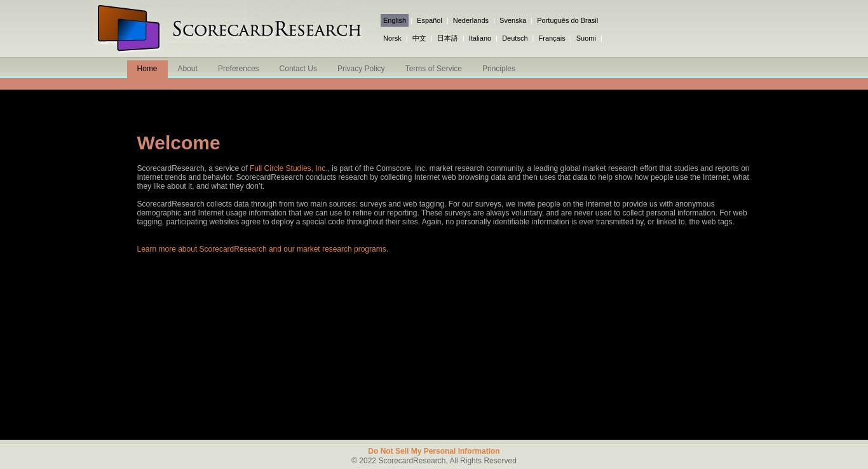Navigate to the Principles page
868x469 pixels.
point(499,69)
